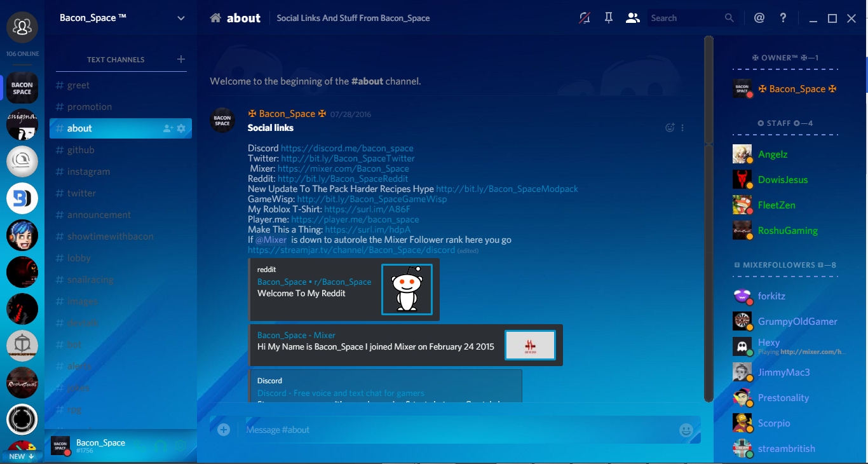The width and height of the screenshot is (868, 464).
Task: Open recent mentions with the @ icon
Action: 759,18
